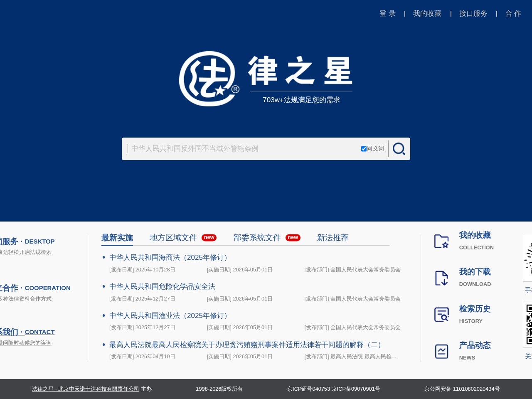This screenshot has height=399, width=532.
Task: Open 我的收藏 in the top navigation
Action: click(427, 14)
